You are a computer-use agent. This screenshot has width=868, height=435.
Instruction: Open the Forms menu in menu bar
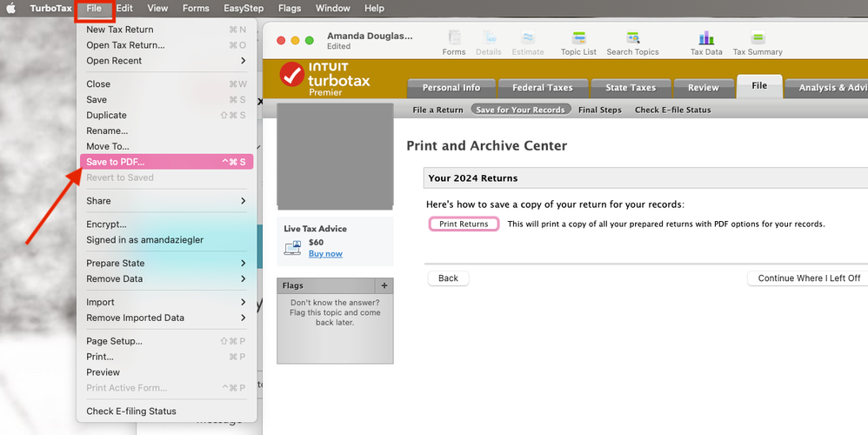coord(196,9)
